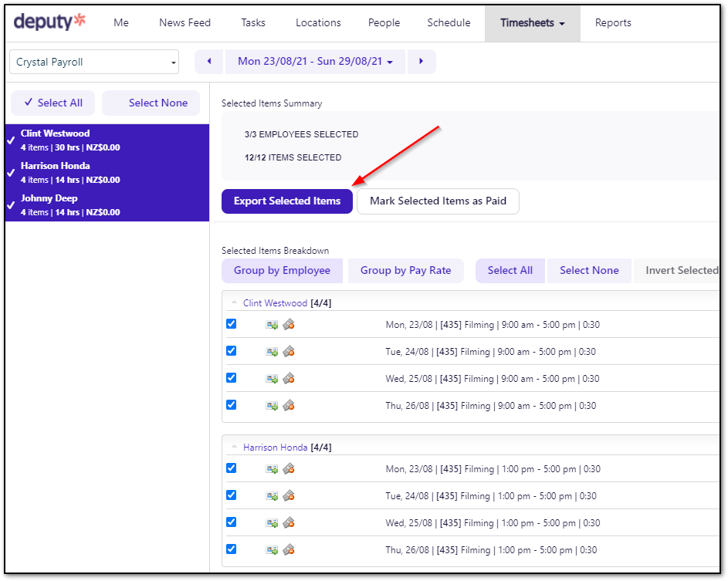Click export card icon on Harrison's Wed 25/08 row
Image resolution: width=728 pixels, height=581 pixels.
[x=272, y=523]
